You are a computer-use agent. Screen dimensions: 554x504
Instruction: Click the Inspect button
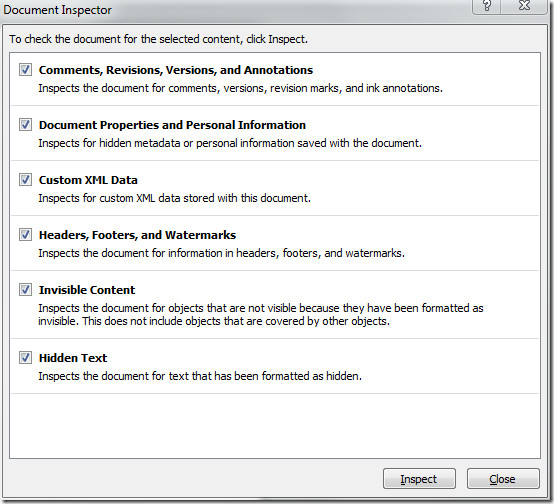click(419, 479)
